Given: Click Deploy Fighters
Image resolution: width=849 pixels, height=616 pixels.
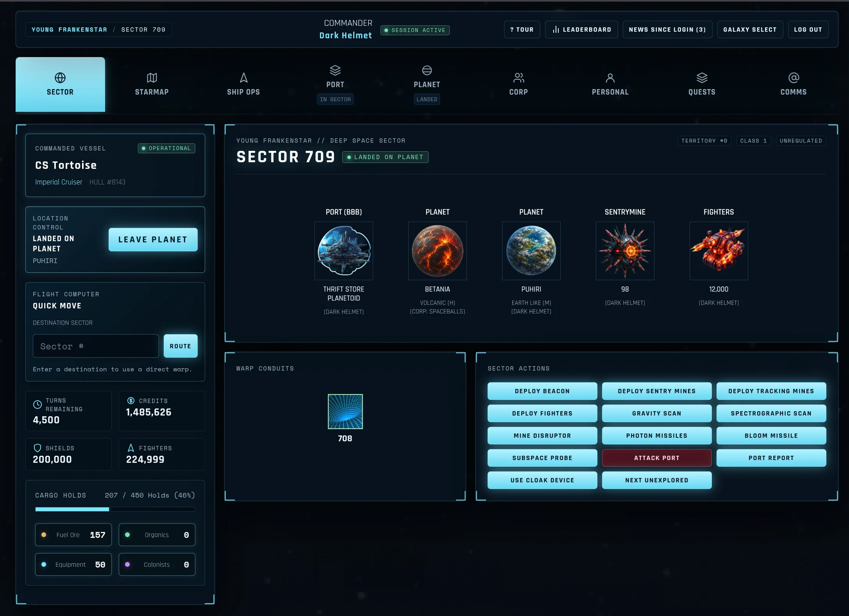Looking at the screenshot, I should [x=542, y=413].
